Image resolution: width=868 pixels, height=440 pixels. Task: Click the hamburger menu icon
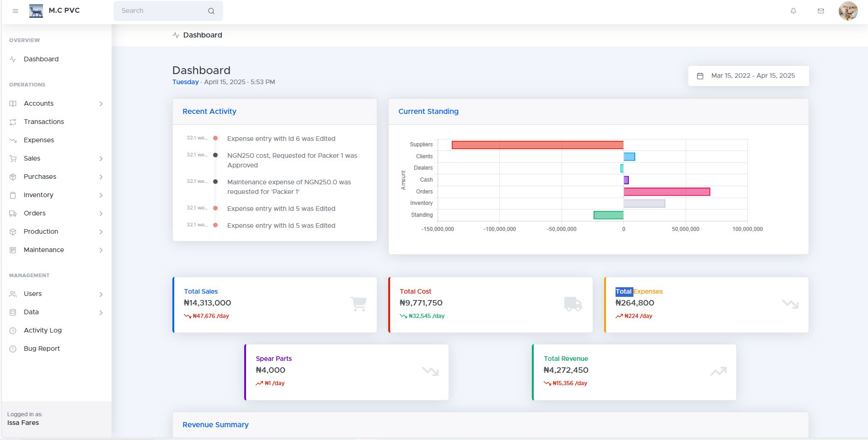[16, 11]
